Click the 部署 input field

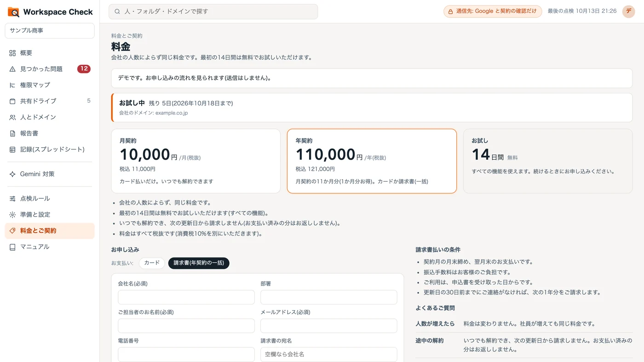tap(329, 297)
